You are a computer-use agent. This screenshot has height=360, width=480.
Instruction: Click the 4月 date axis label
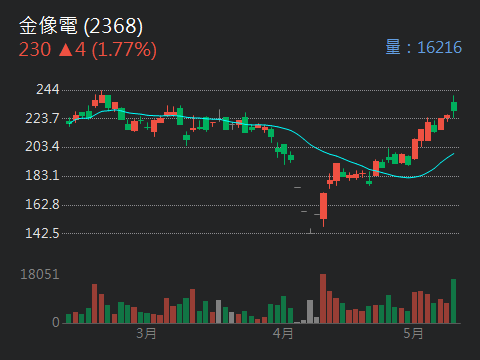[283, 333]
